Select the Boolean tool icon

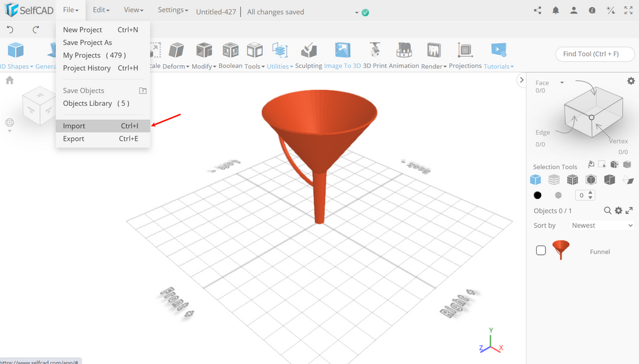pos(230,50)
